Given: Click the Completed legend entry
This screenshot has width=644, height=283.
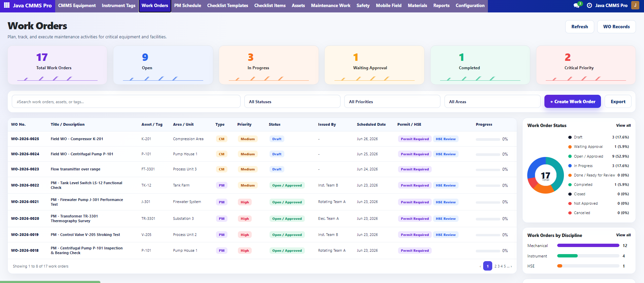Looking at the screenshot, I should coord(598,185).
